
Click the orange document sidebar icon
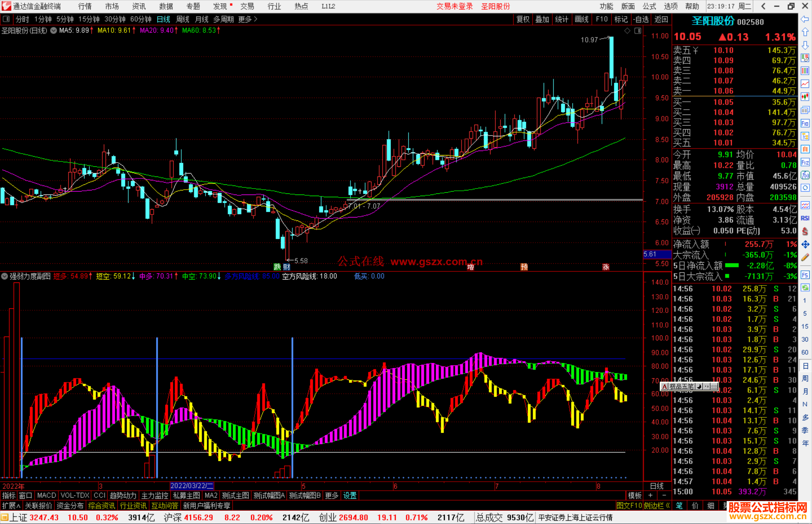[805, 149]
